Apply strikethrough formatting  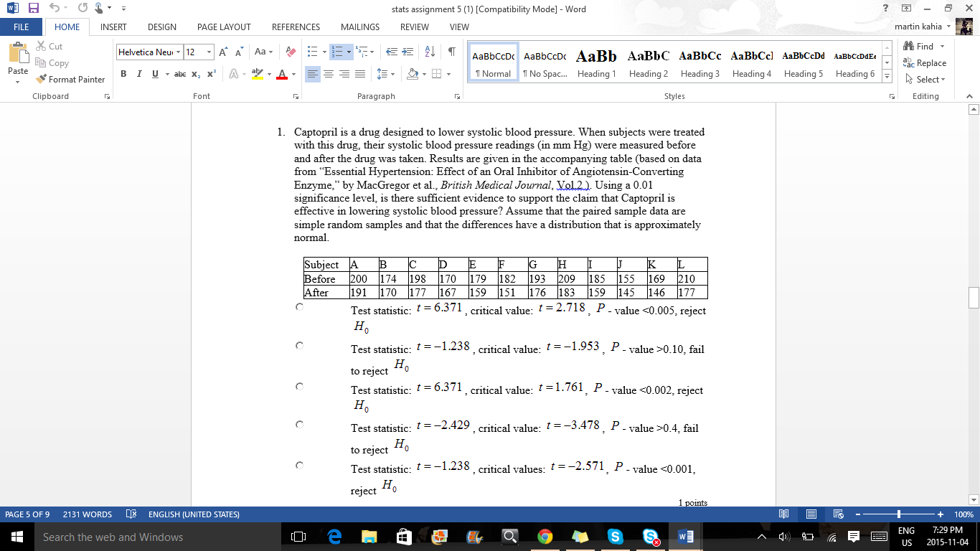coord(180,74)
